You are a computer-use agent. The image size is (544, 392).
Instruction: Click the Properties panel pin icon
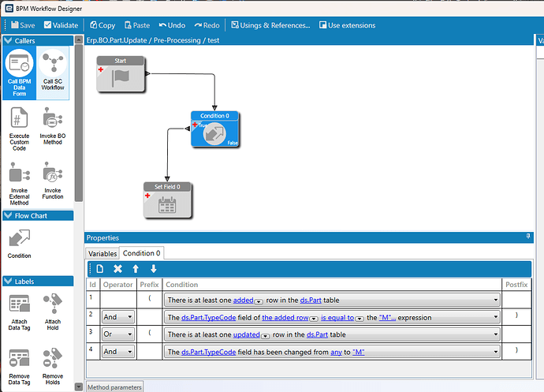528,236
